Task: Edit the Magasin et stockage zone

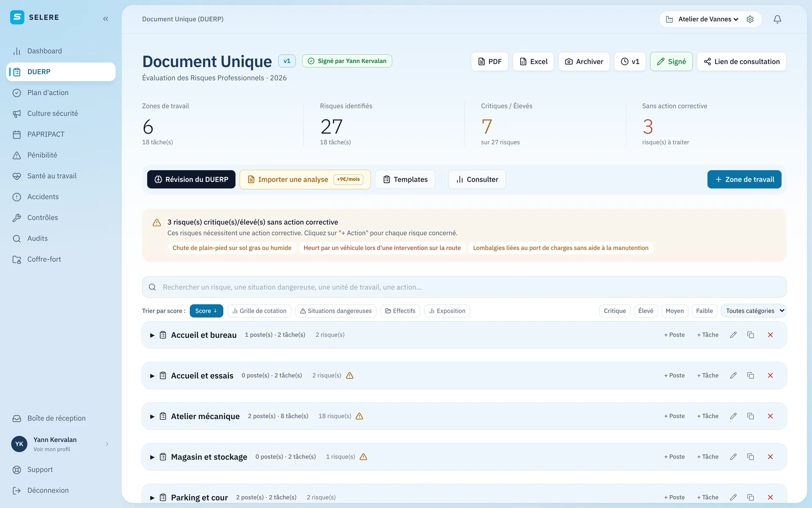Action: coord(733,457)
